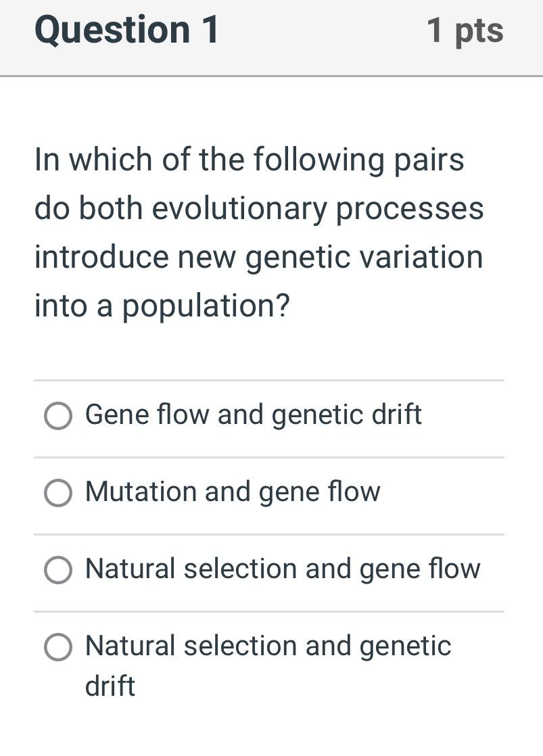The image size is (543, 756).
Task: Click the Question 1 heading
Action: click(126, 30)
